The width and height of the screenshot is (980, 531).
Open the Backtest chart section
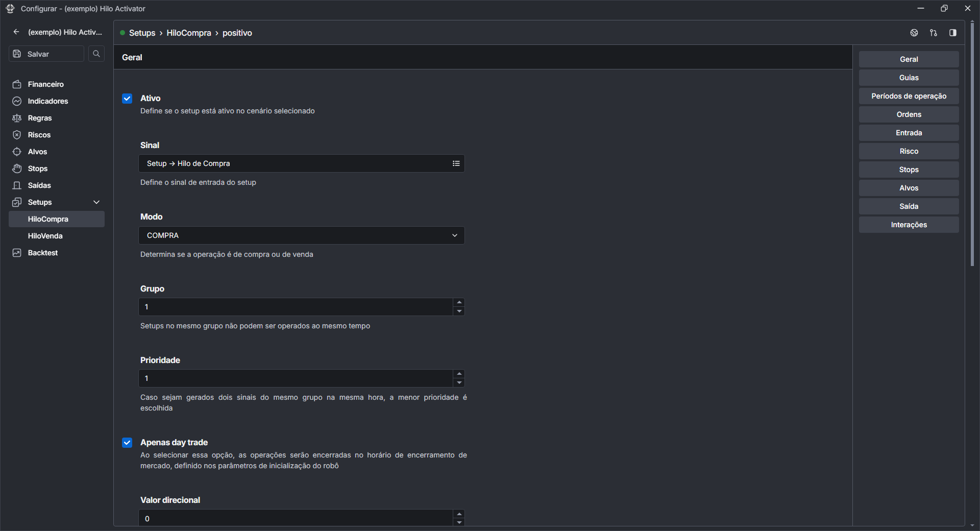[42, 253]
